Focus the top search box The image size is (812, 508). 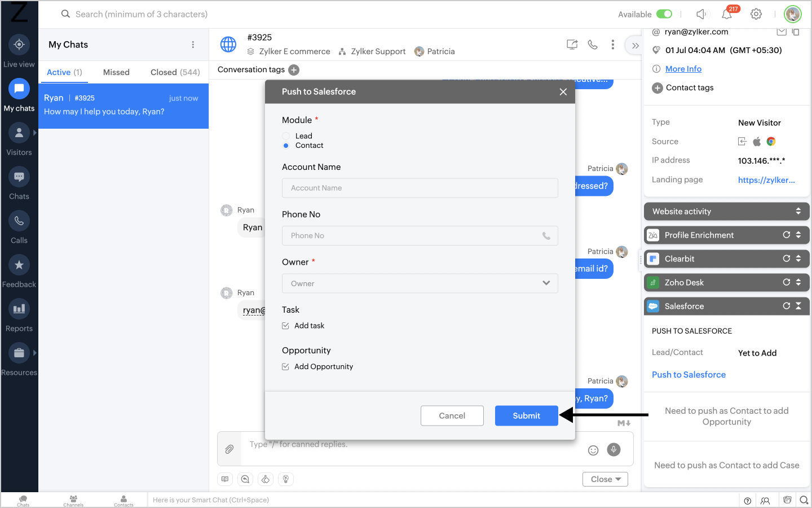tap(142, 14)
